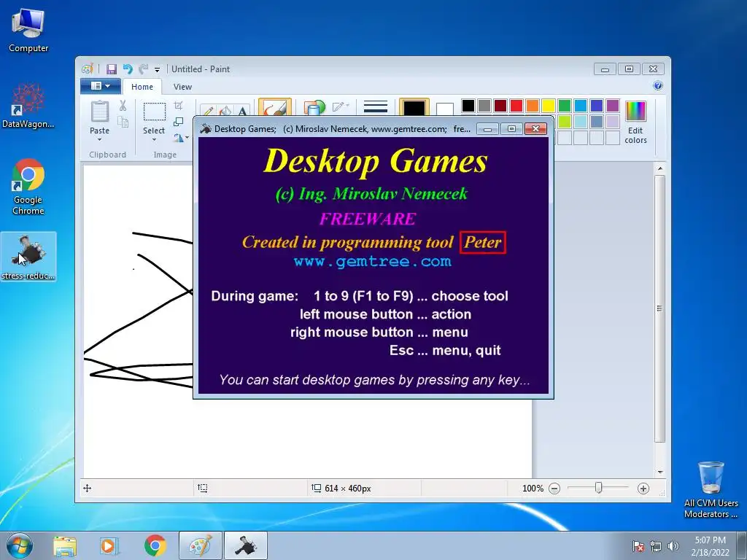The image size is (747, 560).
Task: Click the 100% zoom level text
Action: point(533,489)
